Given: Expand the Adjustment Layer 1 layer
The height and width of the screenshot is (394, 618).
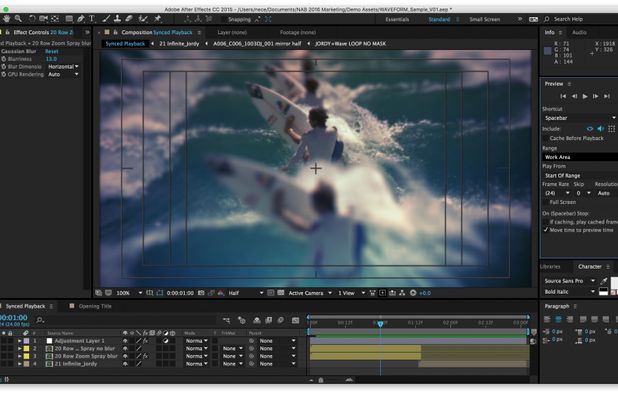Looking at the screenshot, I should click(x=19, y=341).
